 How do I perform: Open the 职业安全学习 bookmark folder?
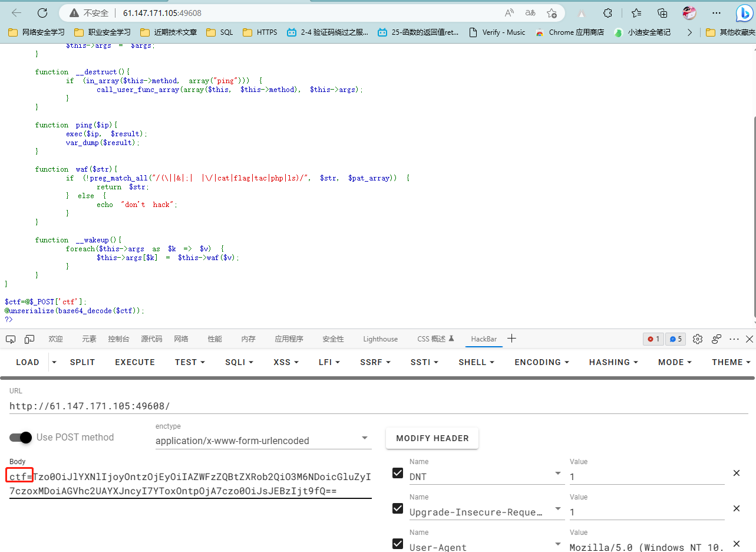point(103,32)
